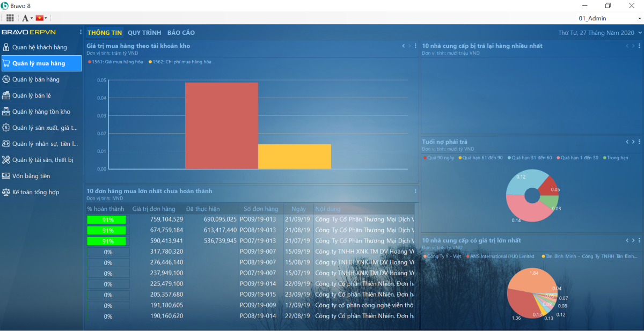The width and height of the screenshot is (644, 331).
Task: Open options menu for 10 đơn hàng mua panel
Action: tap(415, 191)
